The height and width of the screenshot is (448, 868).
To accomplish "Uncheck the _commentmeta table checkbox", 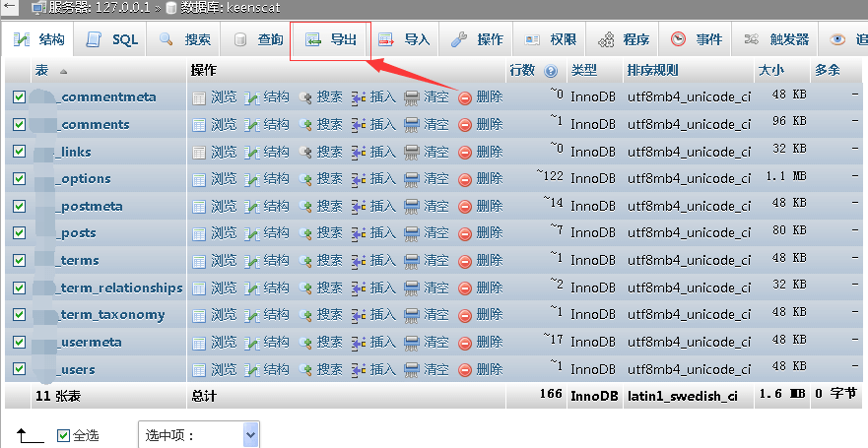I will coord(19,97).
